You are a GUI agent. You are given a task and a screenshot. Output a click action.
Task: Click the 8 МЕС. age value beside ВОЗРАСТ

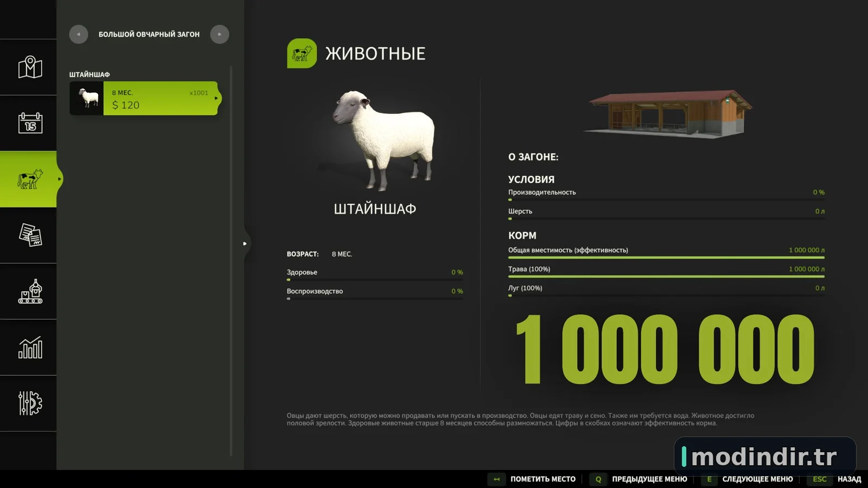click(342, 254)
